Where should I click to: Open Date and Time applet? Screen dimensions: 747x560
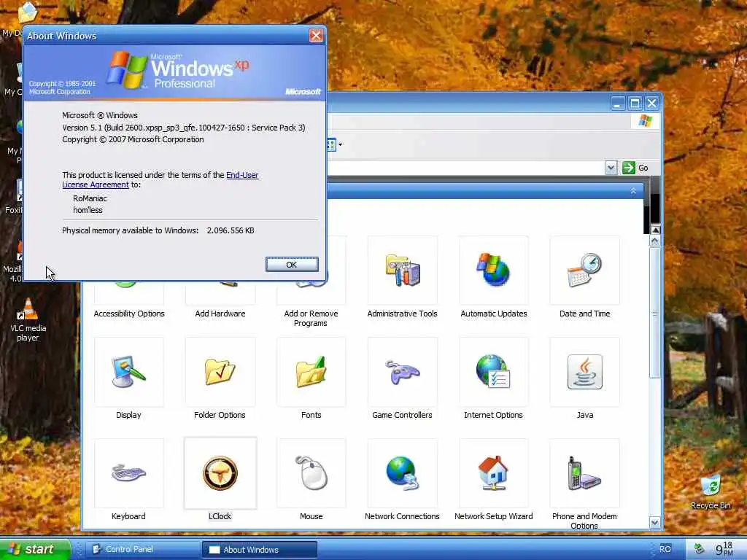(584, 271)
